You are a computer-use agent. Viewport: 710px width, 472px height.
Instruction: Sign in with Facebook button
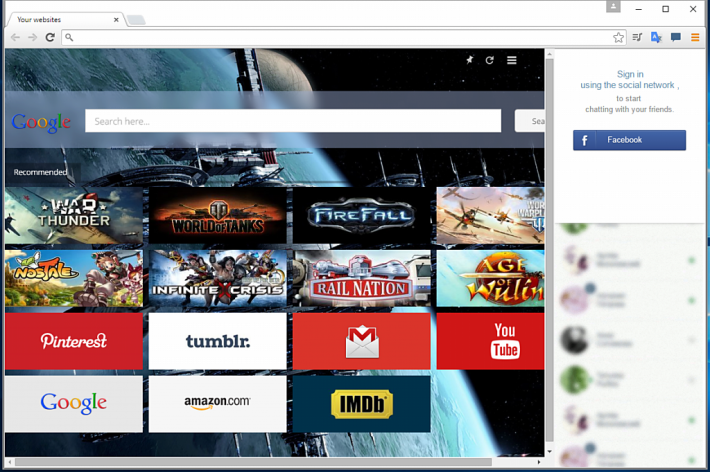(x=629, y=140)
